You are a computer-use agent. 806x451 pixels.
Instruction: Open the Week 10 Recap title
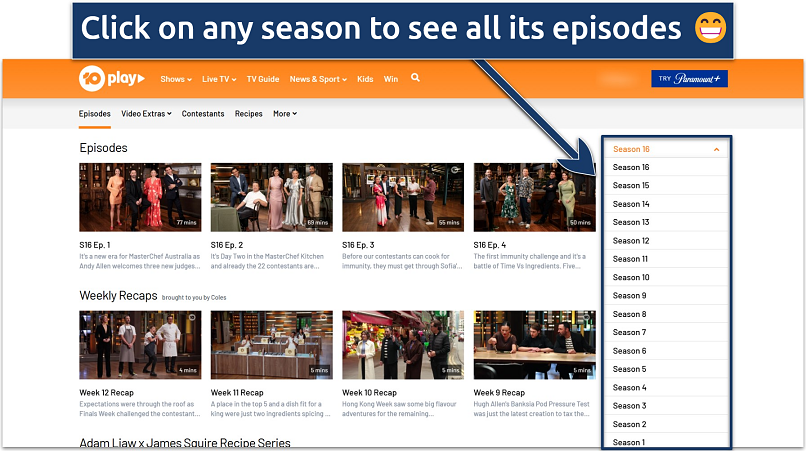(x=370, y=393)
